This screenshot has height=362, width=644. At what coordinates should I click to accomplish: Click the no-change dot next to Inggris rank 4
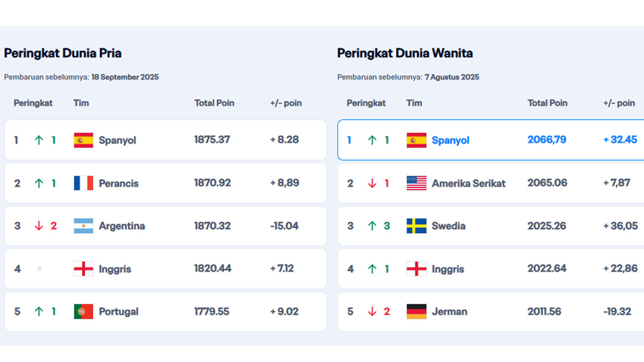coord(39,268)
